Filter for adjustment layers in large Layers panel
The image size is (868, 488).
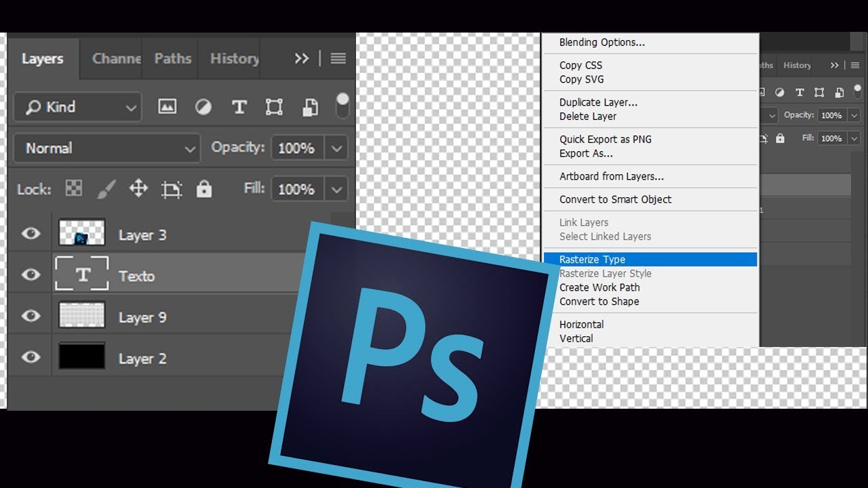[x=203, y=107]
